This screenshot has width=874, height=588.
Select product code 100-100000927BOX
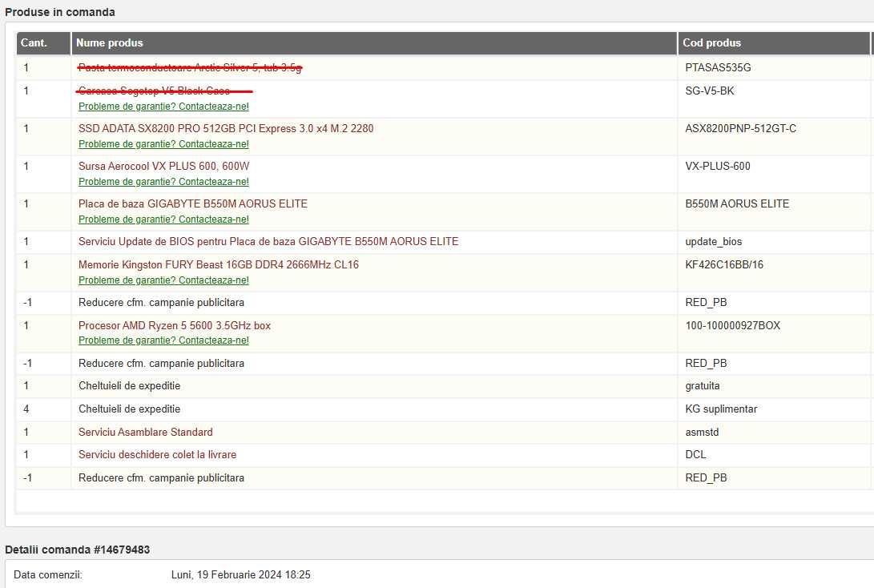tap(733, 325)
